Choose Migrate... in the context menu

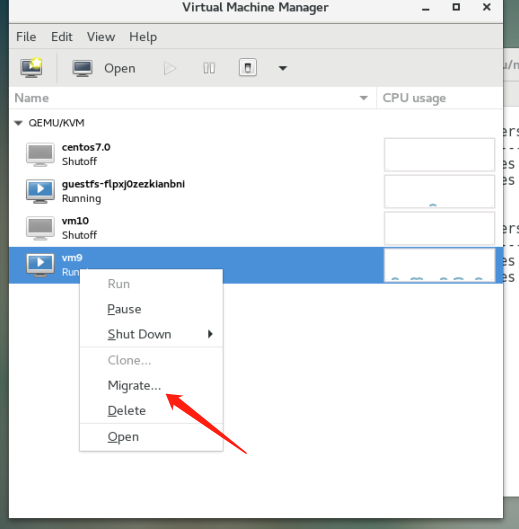pyautogui.click(x=151, y=385)
